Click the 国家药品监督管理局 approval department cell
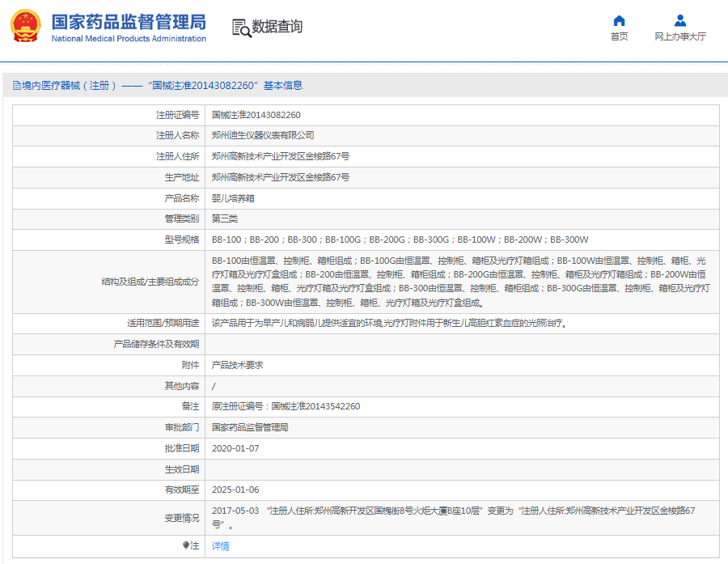 (x=250, y=427)
